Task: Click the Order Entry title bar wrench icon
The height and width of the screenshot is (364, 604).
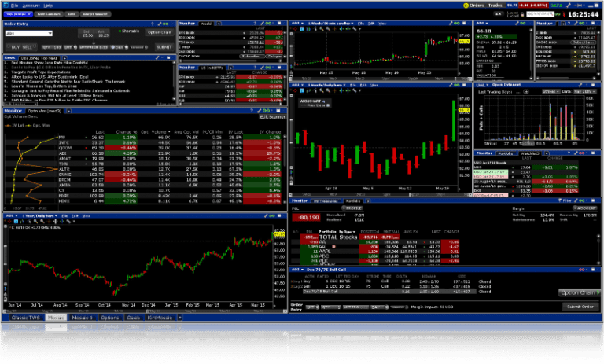Action: [x=159, y=24]
